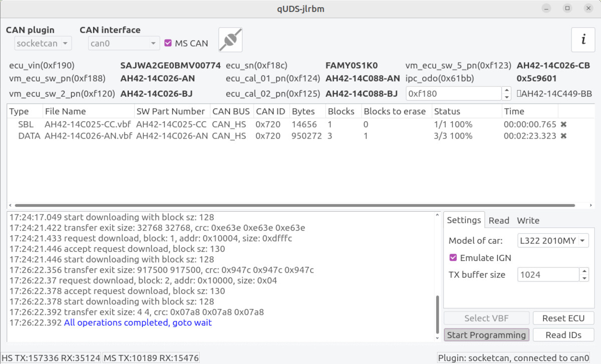Click the DATA type cell
Viewport: 601px width, 364px height.
[x=29, y=136]
